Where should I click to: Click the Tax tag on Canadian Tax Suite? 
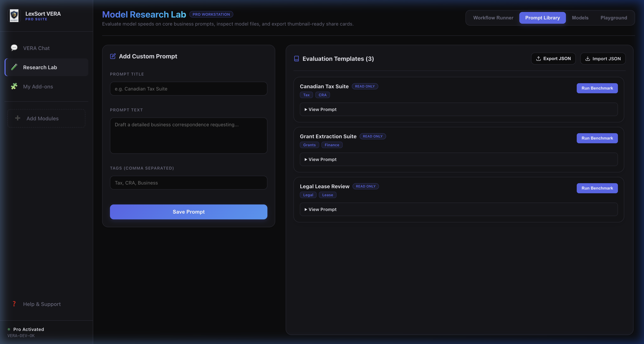click(x=306, y=95)
